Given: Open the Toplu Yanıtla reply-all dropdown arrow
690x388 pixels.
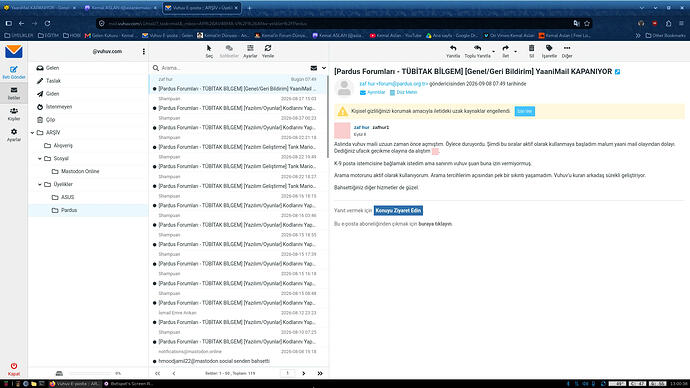Looking at the screenshot, I should pos(493,51).
